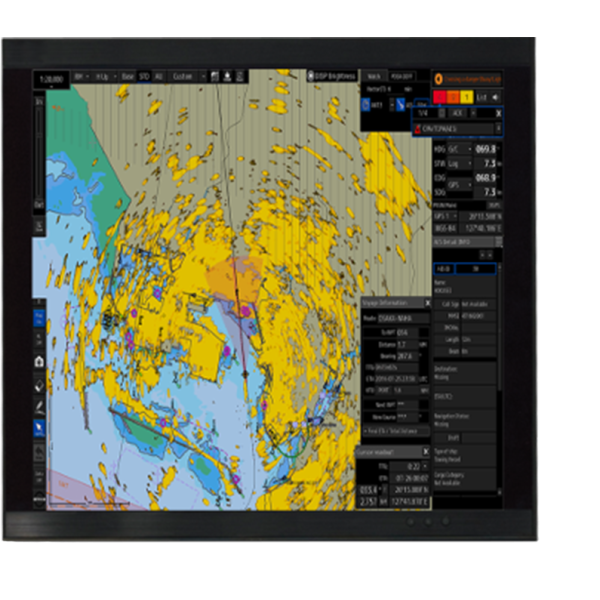Toggle the STD display mode
This screenshot has width=600, height=600.
pyautogui.click(x=144, y=77)
